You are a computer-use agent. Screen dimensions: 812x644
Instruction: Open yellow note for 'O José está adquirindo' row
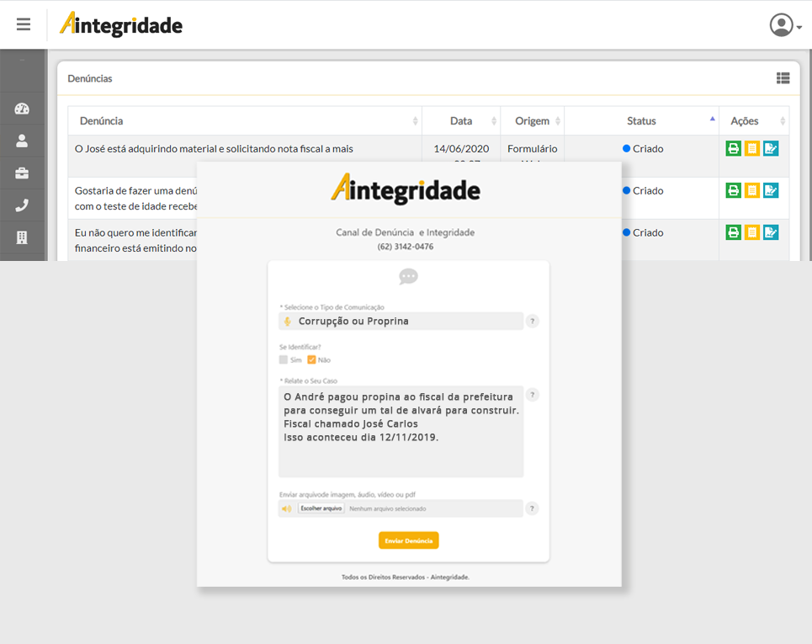point(752,149)
